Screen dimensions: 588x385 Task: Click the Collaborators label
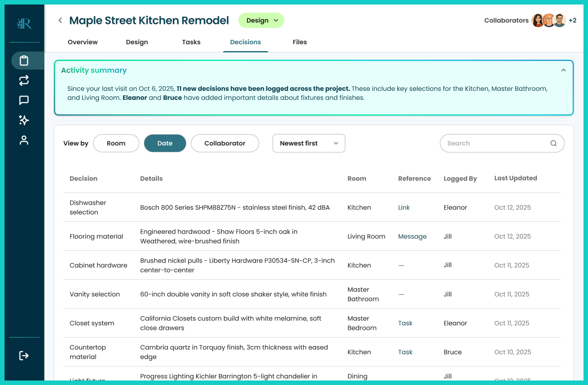coord(506,20)
